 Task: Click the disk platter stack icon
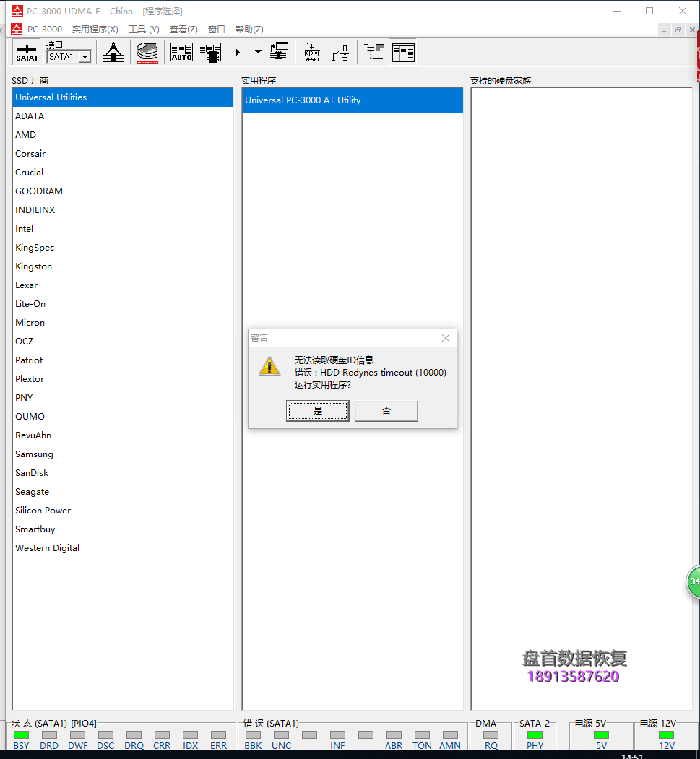[147, 52]
